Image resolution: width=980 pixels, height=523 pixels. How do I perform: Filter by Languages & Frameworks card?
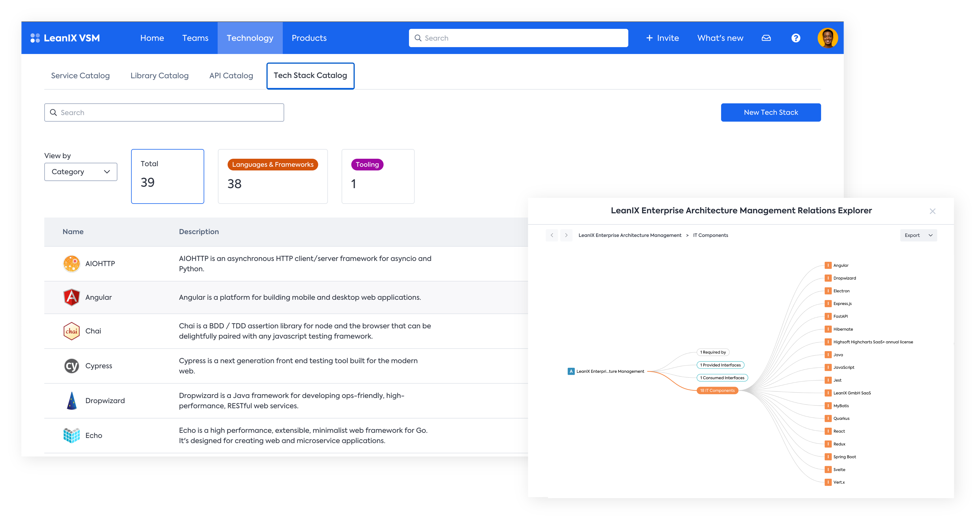pos(272,176)
